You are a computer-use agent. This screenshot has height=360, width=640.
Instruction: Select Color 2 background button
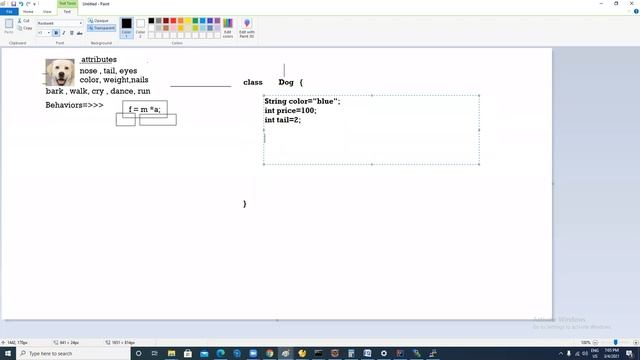(140, 28)
